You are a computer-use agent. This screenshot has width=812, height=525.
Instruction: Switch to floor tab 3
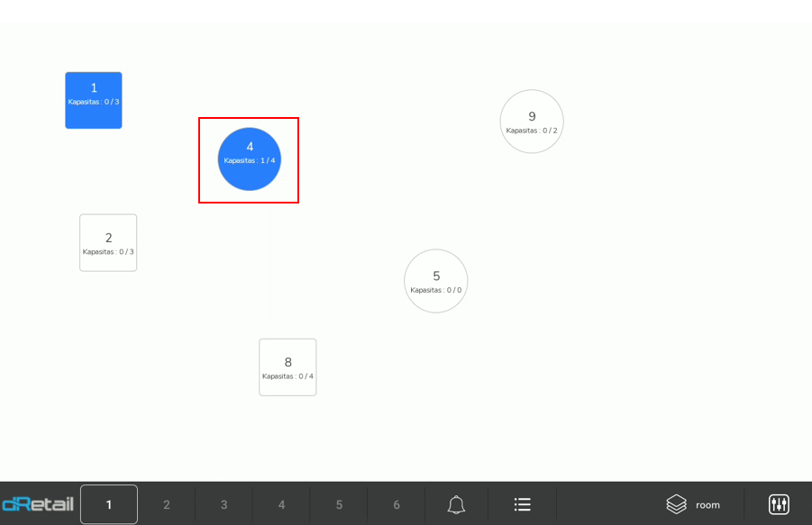point(224,504)
